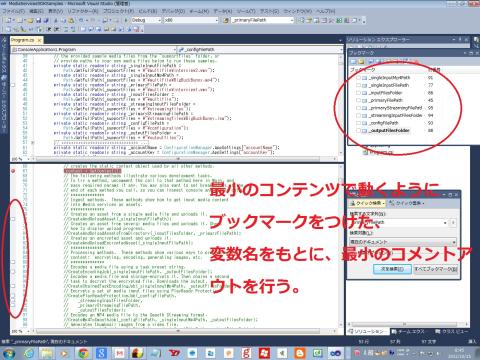The height and width of the screenshot is (360, 480).
Task: Open the デバッグ(D) menu
Action: point(173,11)
